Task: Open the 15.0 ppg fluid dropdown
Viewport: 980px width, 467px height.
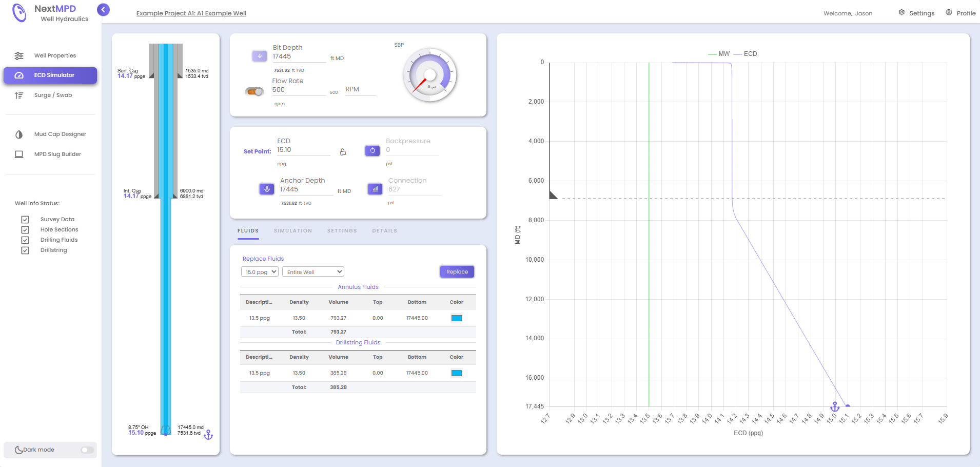Action: pyautogui.click(x=260, y=271)
